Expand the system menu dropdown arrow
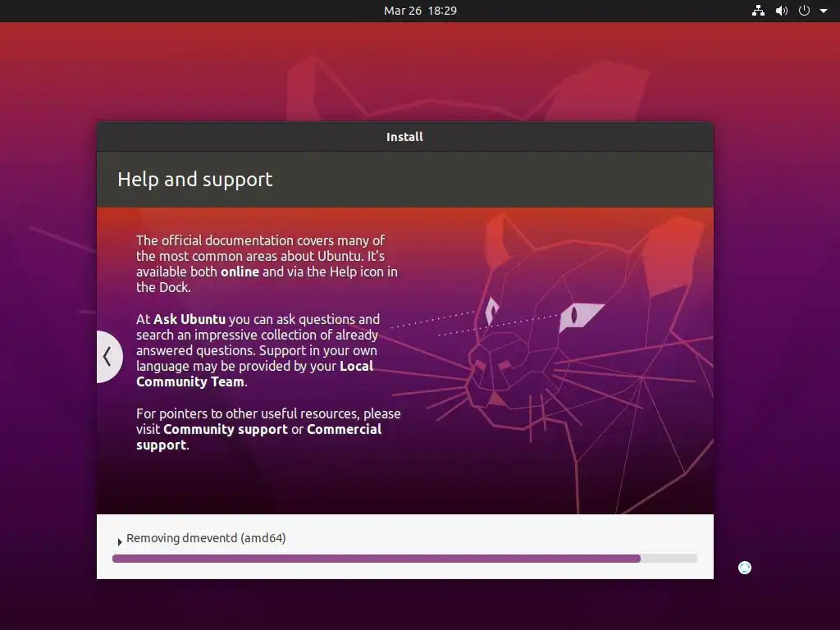840x630 pixels. tap(824, 11)
